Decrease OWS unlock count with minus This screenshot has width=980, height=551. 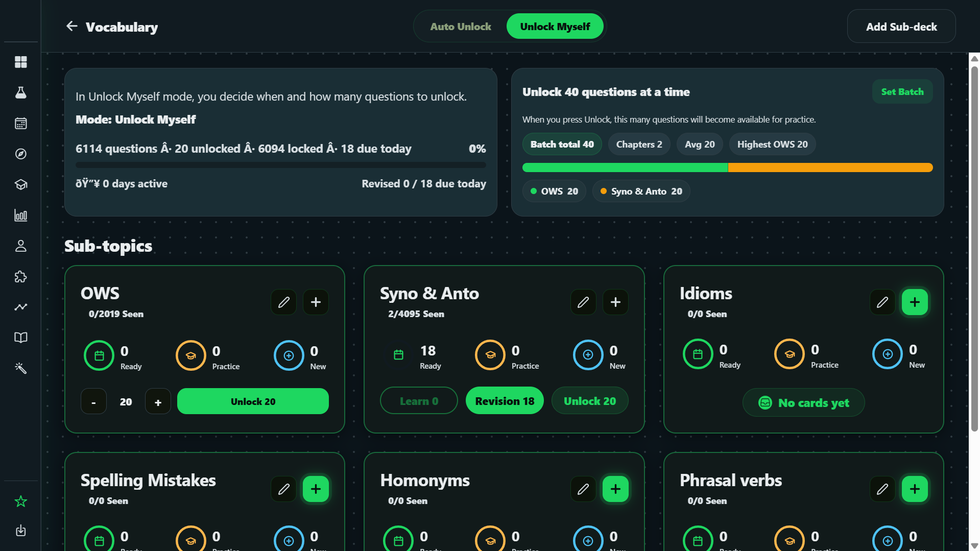(x=93, y=401)
